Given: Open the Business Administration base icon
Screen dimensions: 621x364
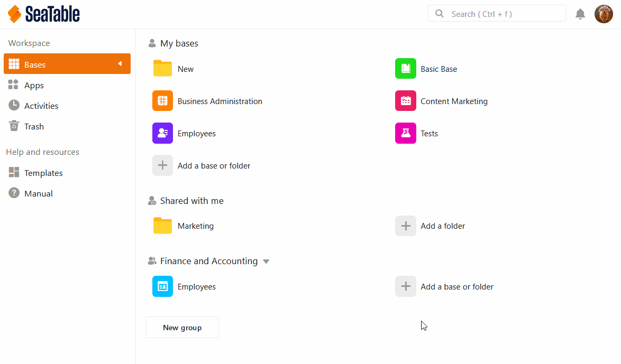Looking at the screenshot, I should (162, 101).
